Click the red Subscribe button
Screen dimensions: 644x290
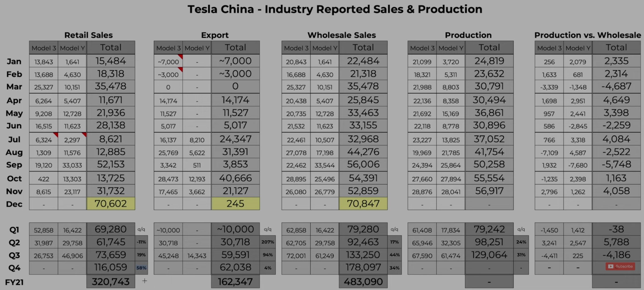tap(620, 266)
